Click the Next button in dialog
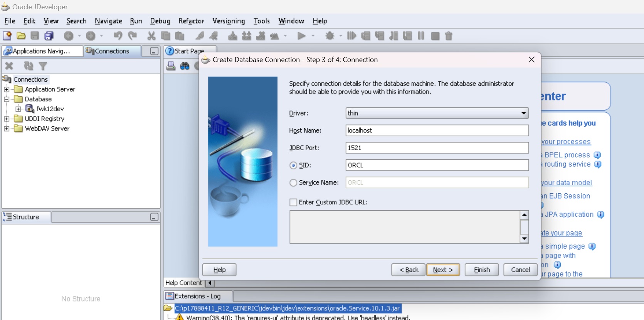This screenshot has height=320, width=644. click(443, 270)
